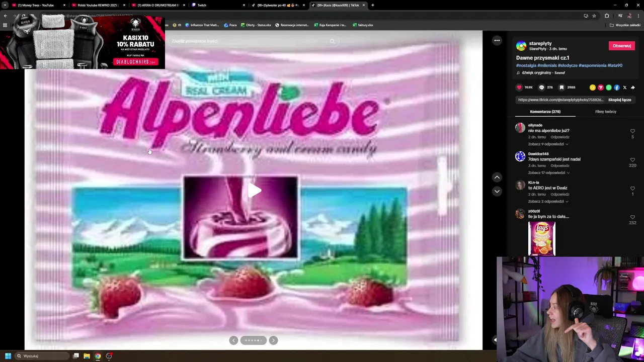644x362 pixels.
Task: Open the #milenials hashtag
Action: tap(547, 65)
